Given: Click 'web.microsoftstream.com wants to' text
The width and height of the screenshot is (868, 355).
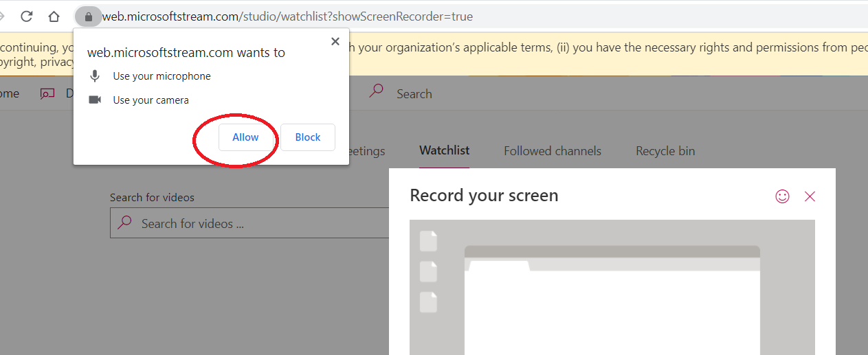Looking at the screenshot, I should pos(186,53).
